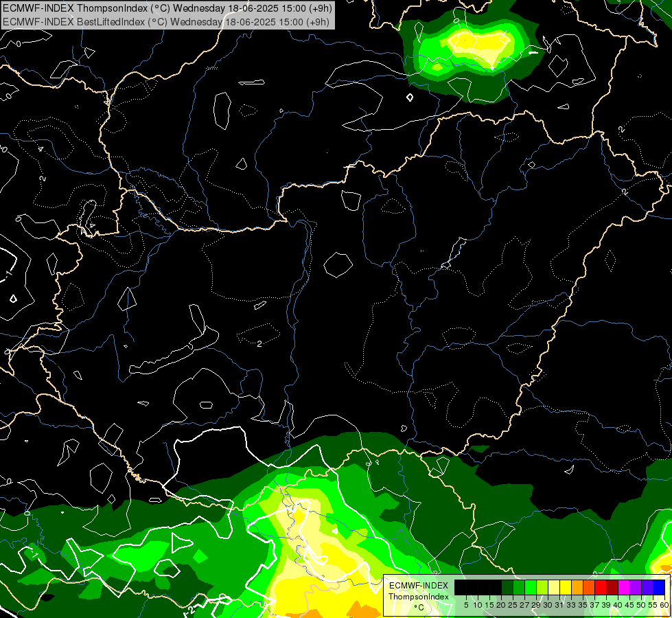Screen dimensions: 672x618
Task: Click legend tick value 40
Action: click(618, 605)
